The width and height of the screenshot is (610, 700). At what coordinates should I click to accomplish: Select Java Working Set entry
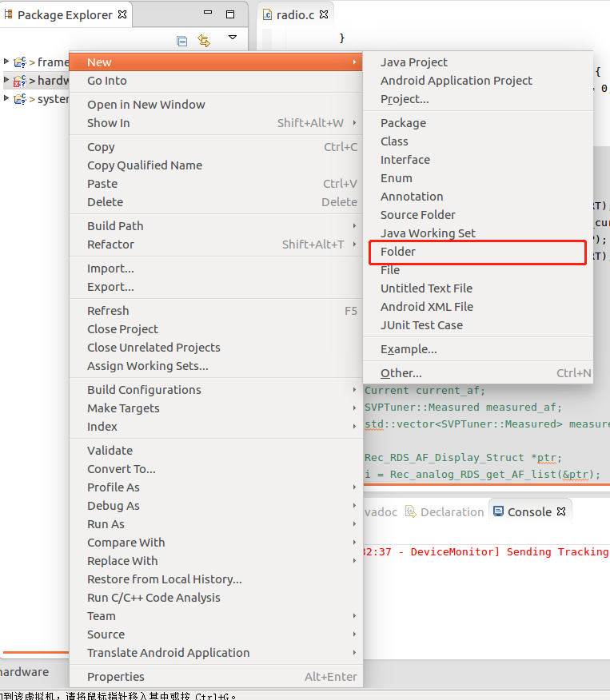point(478,233)
